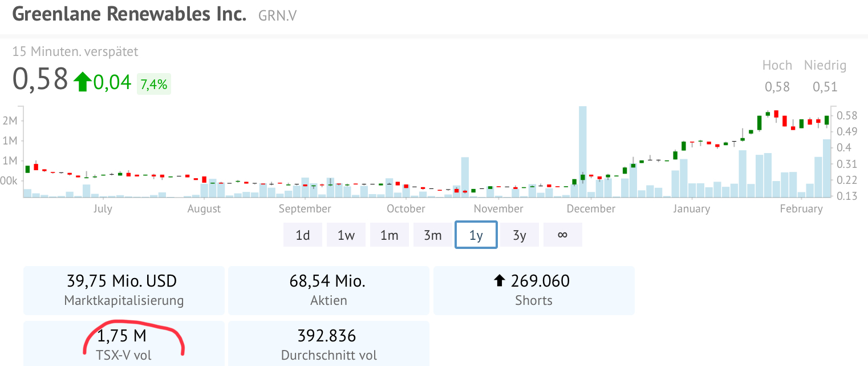Choose the 3y chart range
The height and width of the screenshot is (366, 868).
(520, 235)
